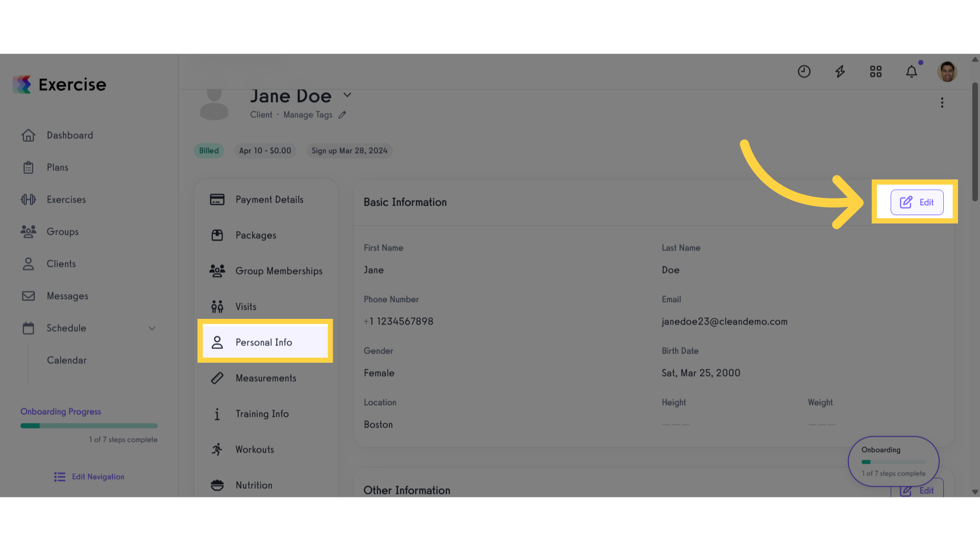Collapse the Schedule sidebar section
This screenshot has width=980, height=551.
coord(152,328)
